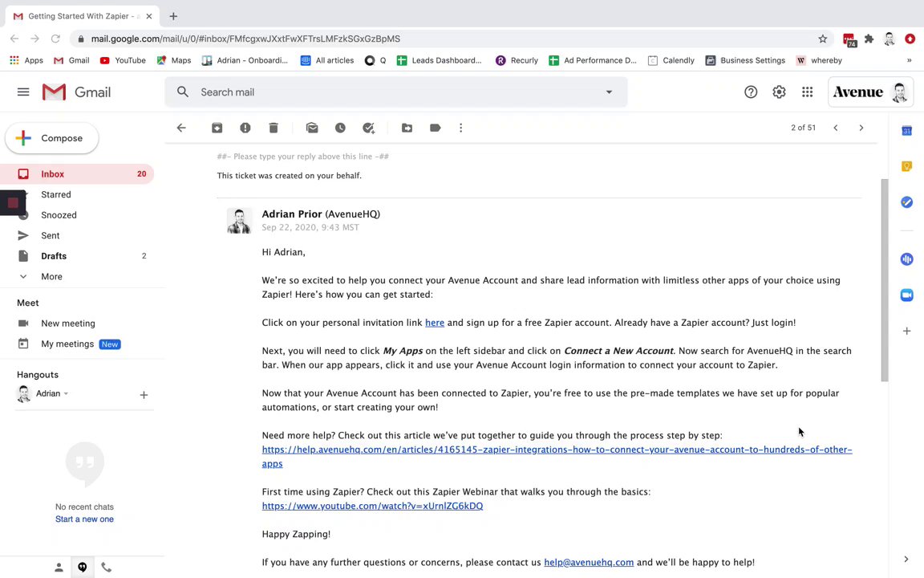Open Leads Dashboard bookmark
This screenshot has height=578, width=924.
(439, 60)
